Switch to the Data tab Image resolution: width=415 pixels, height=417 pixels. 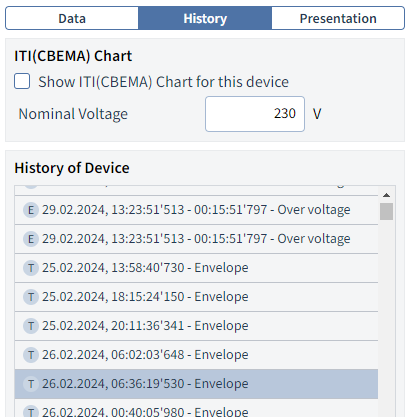[72, 18]
